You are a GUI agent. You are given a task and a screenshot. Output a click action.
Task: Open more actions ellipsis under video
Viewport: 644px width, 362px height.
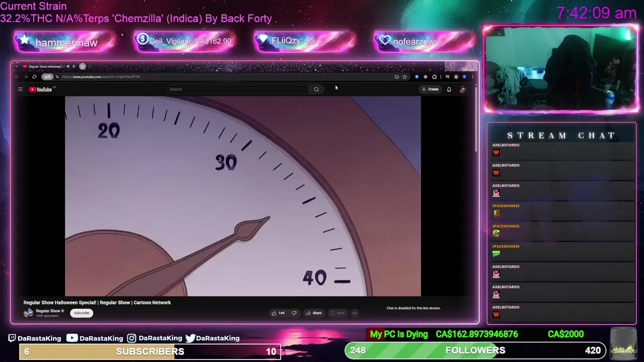[x=354, y=313]
